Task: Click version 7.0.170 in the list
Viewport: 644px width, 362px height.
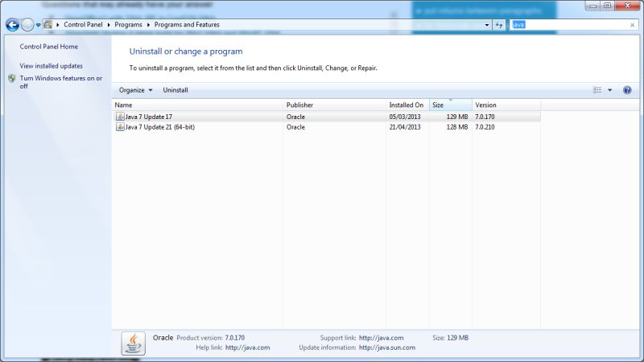Action: [485, 117]
